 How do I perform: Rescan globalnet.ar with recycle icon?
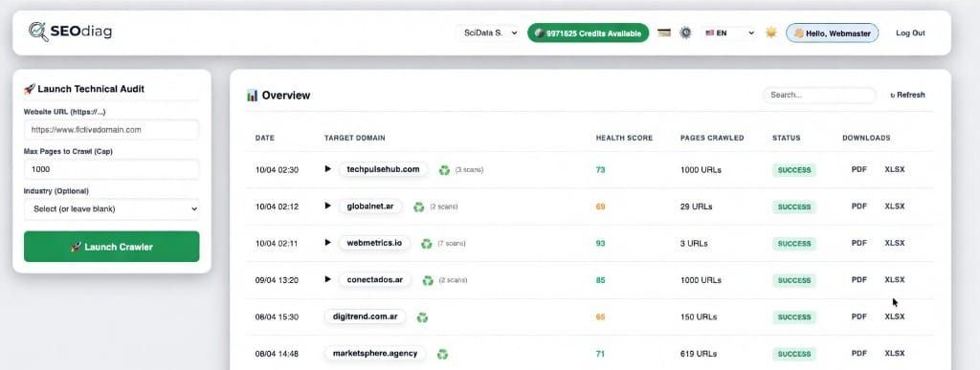coord(419,207)
